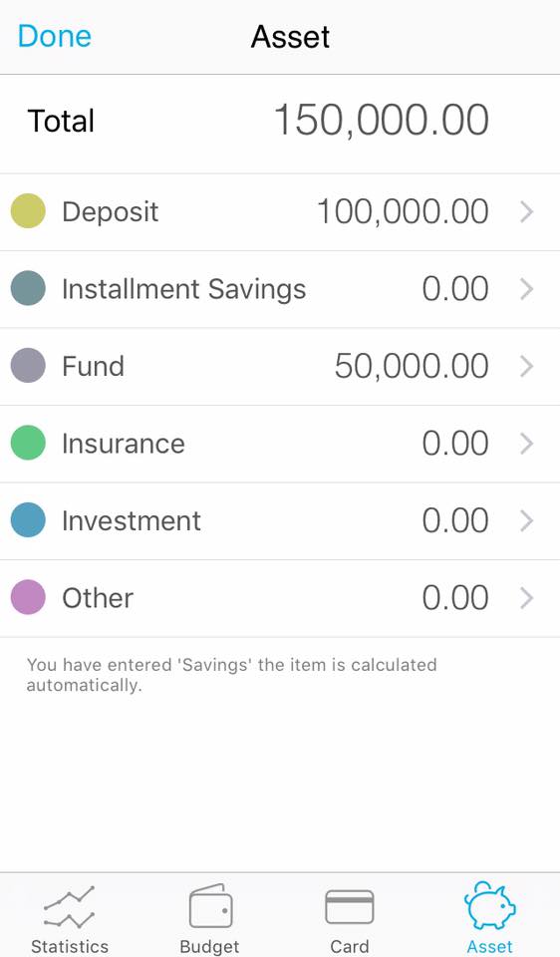560x957 pixels.
Task: Select the Card credit card icon
Action: click(350, 906)
